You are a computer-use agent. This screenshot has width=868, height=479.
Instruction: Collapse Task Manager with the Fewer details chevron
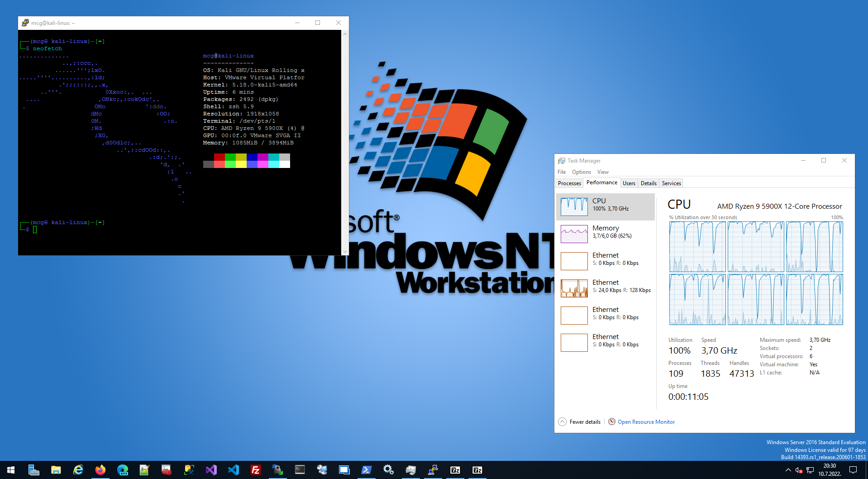[x=562, y=422]
